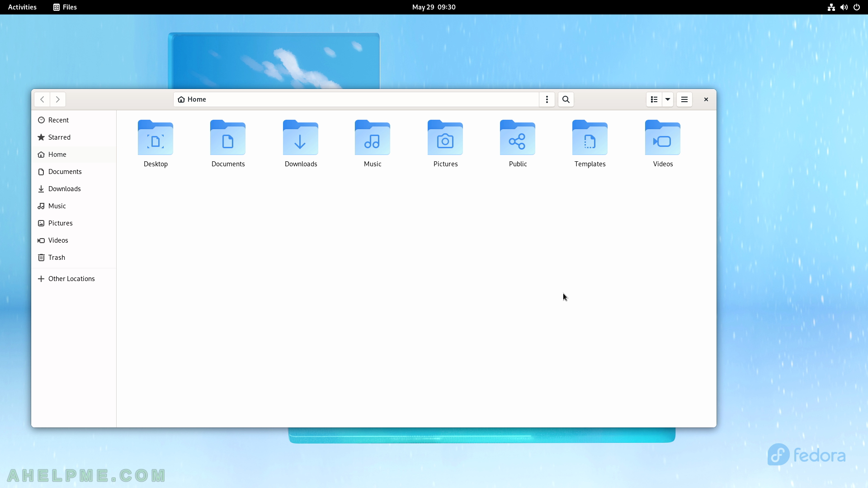Select Home in the sidebar
The width and height of the screenshot is (868, 488).
coord(74,155)
